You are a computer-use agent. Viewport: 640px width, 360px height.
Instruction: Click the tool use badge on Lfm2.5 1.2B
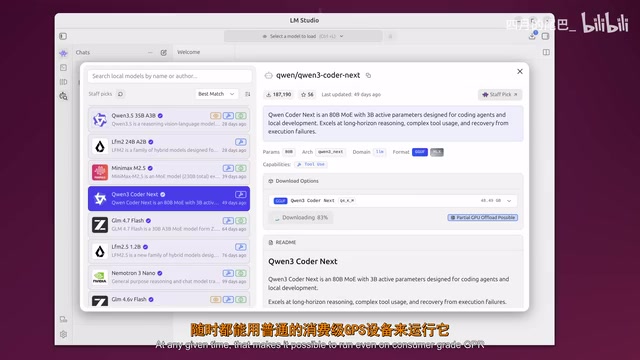tap(241, 247)
